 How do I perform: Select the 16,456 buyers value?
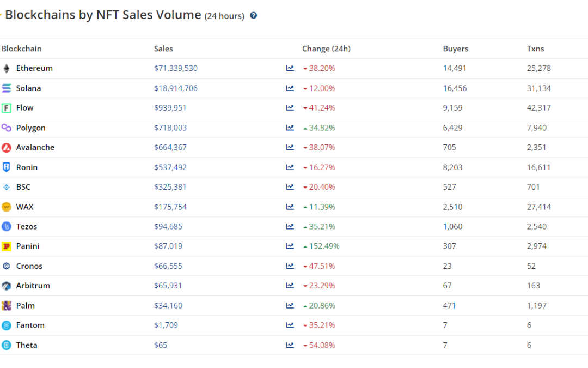click(455, 88)
